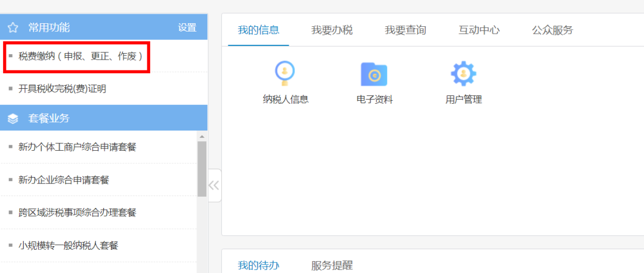Click the sidebar scrollbar up arrow
This screenshot has width=644, height=273.
(x=202, y=136)
